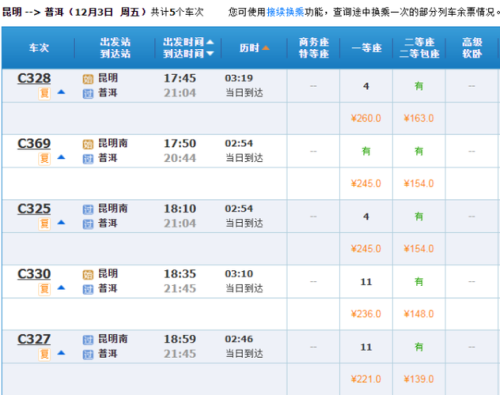
Task: Click pass-through station icon beside C328 普洱
Action: [x=88, y=94]
